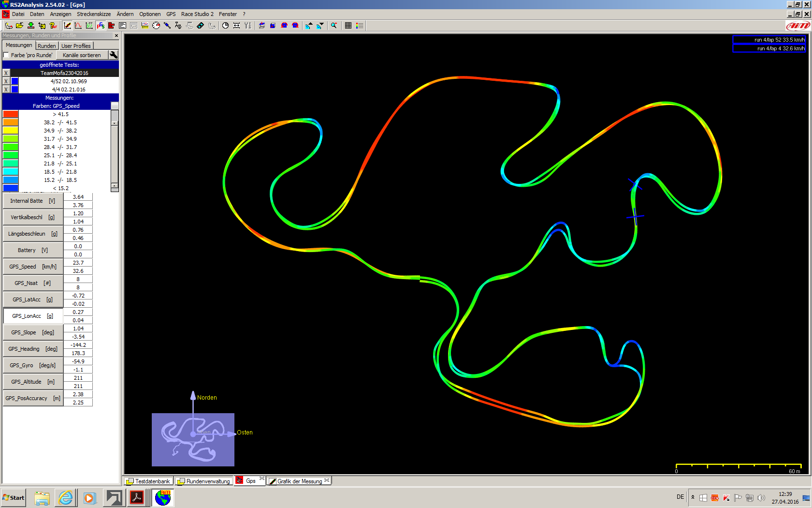Click the open folder toolbar icon
812x508 pixels.
point(20,26)
